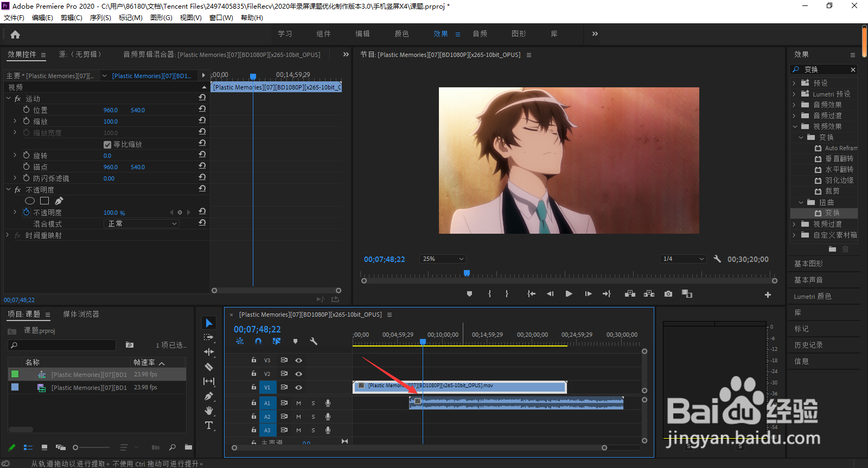Open the Media Browser tab
The width and height of the screenshot is (868, 468).
pos(81,314)
